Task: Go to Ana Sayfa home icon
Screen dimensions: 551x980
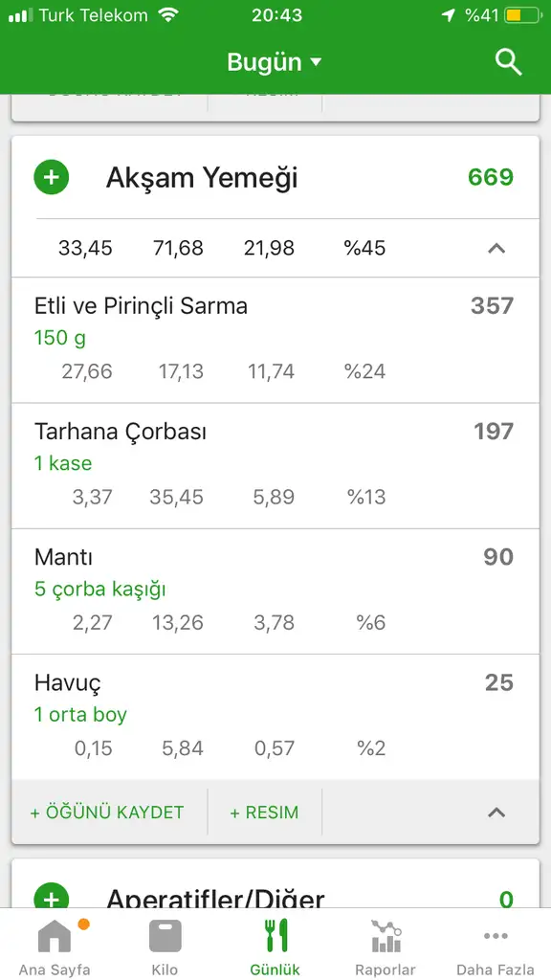Action: [55, 936]
